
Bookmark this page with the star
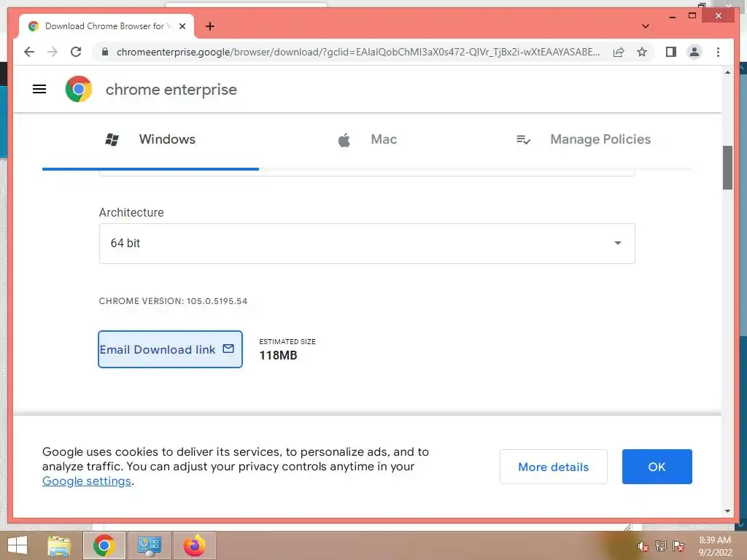(x=642, y=52)
